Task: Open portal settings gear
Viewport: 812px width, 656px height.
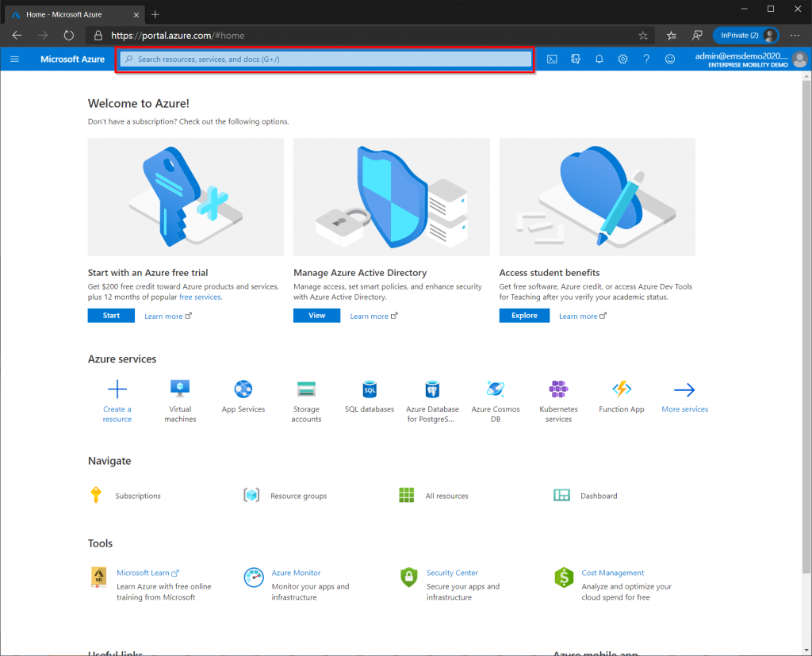Action: pyautogui.click(x=622, y=59)
